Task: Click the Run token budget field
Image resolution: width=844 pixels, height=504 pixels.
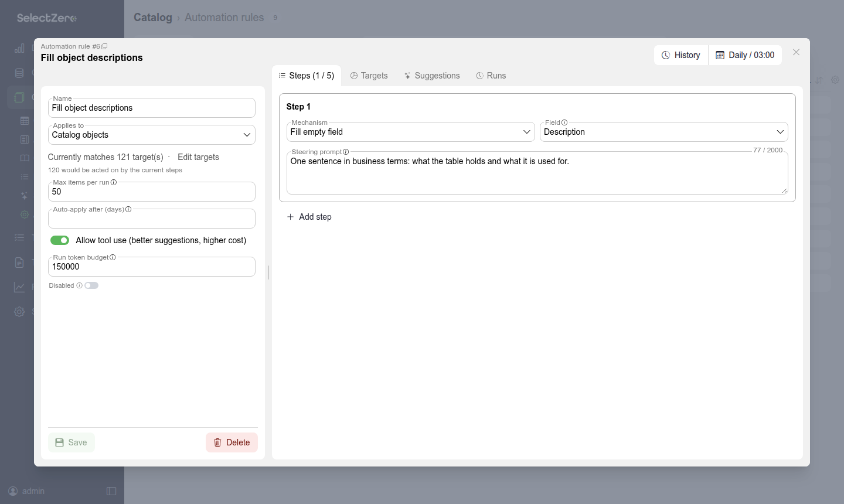Action: (152, 267)
